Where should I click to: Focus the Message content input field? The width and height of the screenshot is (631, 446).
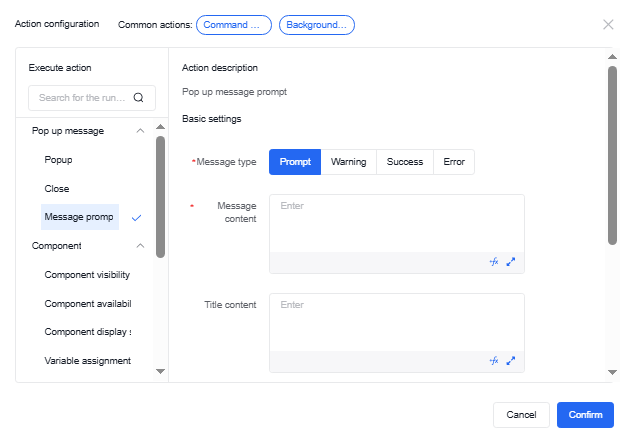point(396,224)
